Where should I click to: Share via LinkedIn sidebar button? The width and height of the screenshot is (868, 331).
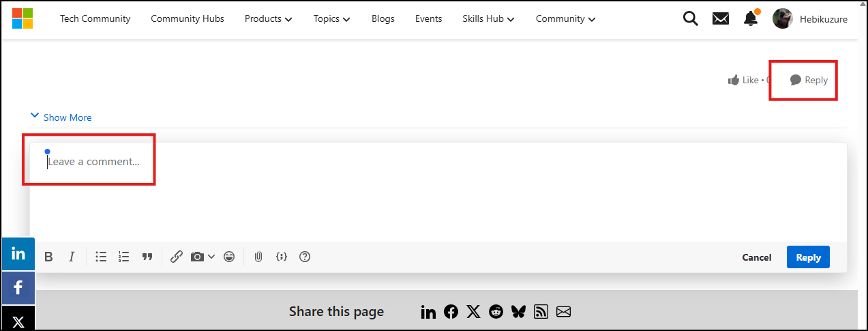[x=18, y=254]
